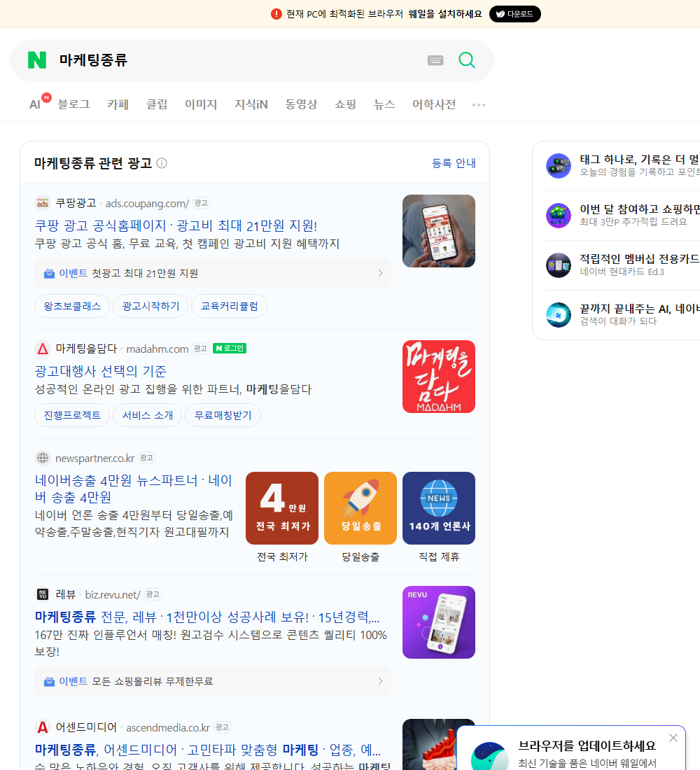
Task: Expand the 모든 쇼핑몰리뷰 무제한무료 chevron
Action: coord(380,681)
